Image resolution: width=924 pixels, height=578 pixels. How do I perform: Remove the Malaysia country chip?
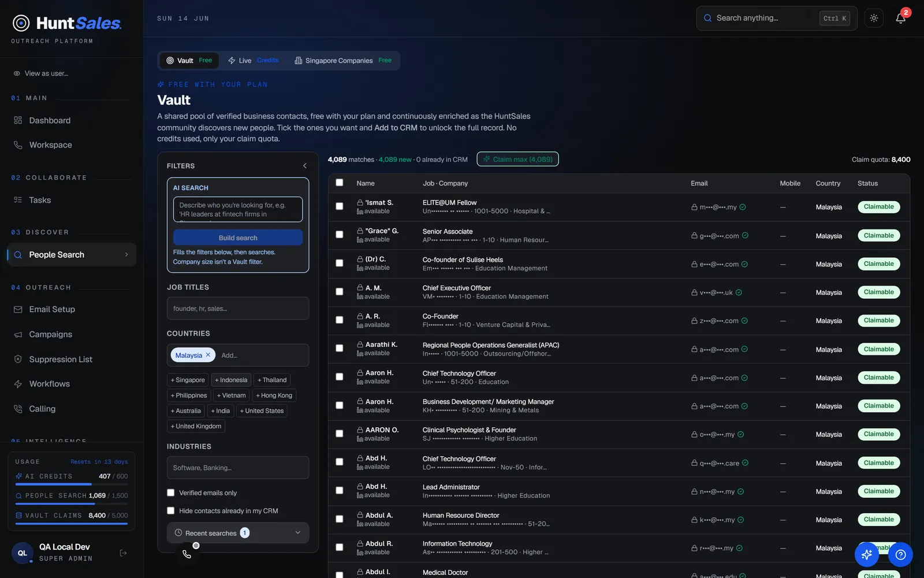click(x=208, y=355)
